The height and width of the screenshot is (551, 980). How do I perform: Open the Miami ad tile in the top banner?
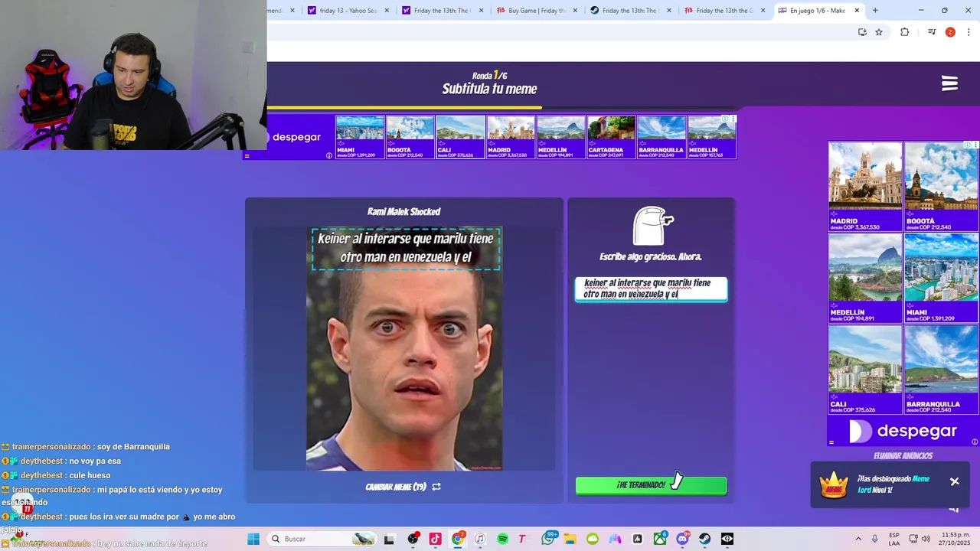coord(360,137)
